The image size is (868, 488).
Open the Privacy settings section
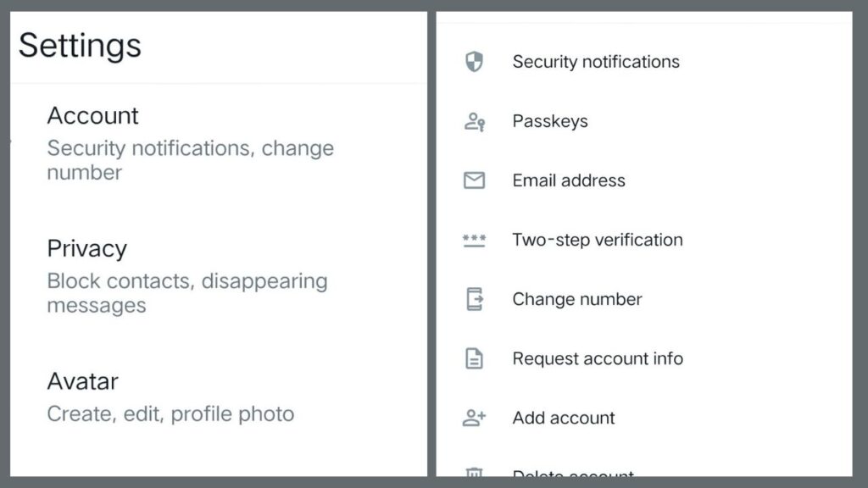(x=87, y=248)
